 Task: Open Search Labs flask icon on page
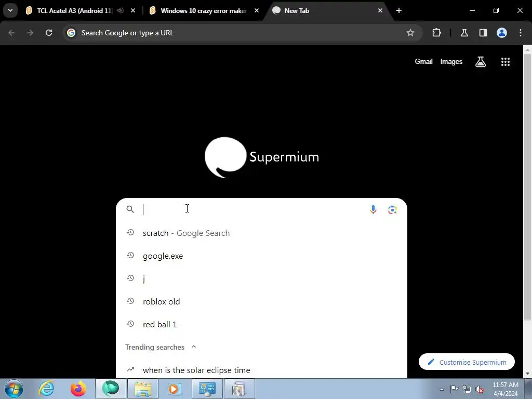[481, 62]
